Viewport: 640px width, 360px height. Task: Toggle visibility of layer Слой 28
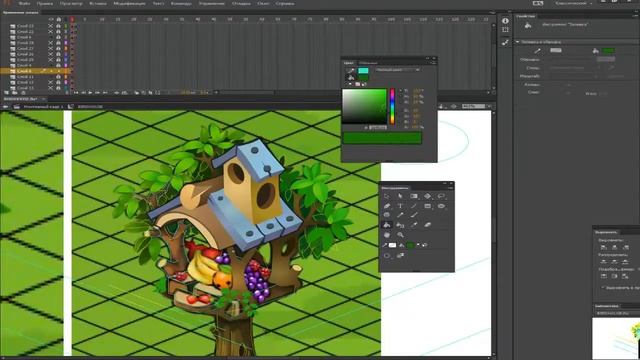(51, 43)
